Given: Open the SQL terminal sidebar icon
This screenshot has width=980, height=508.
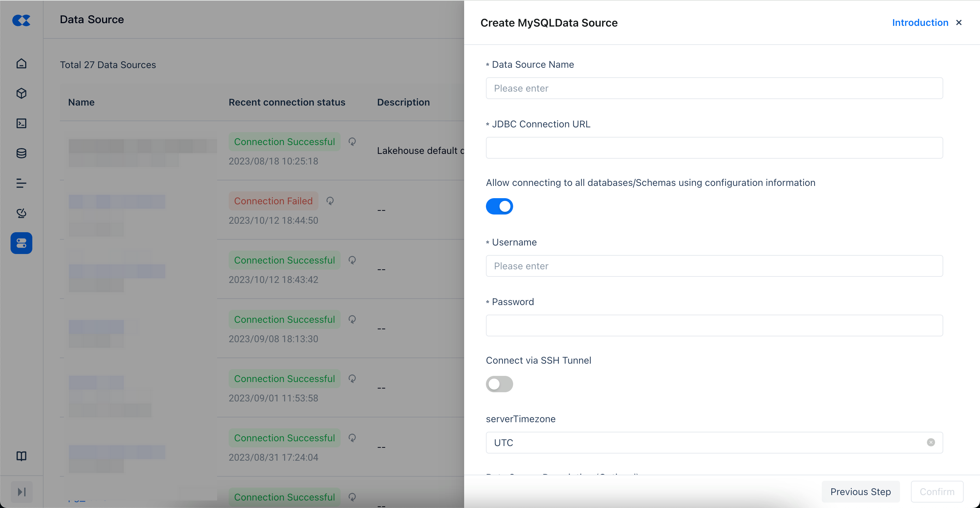Looking at the screenshot, I should 21,123.
